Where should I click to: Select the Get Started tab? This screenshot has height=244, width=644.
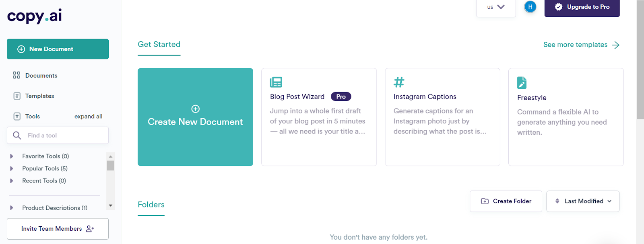pos(159,45)
